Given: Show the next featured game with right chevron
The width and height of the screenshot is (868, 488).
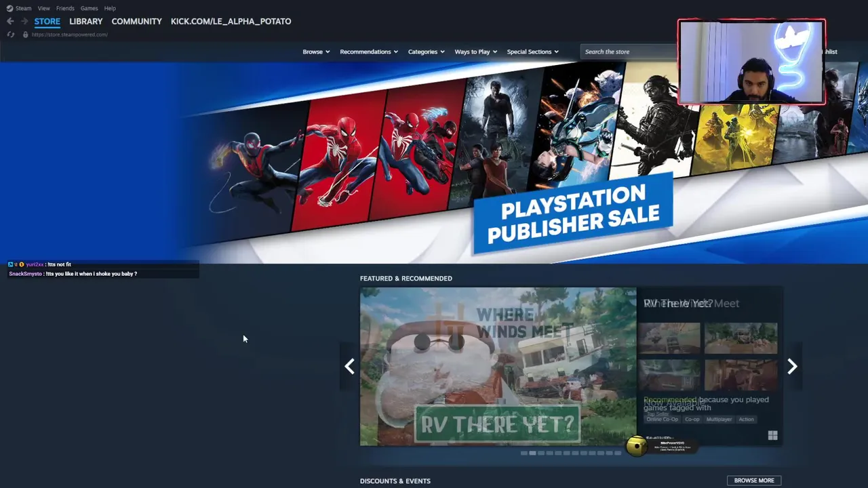Looking at the screenshot, I should (792, 367).
